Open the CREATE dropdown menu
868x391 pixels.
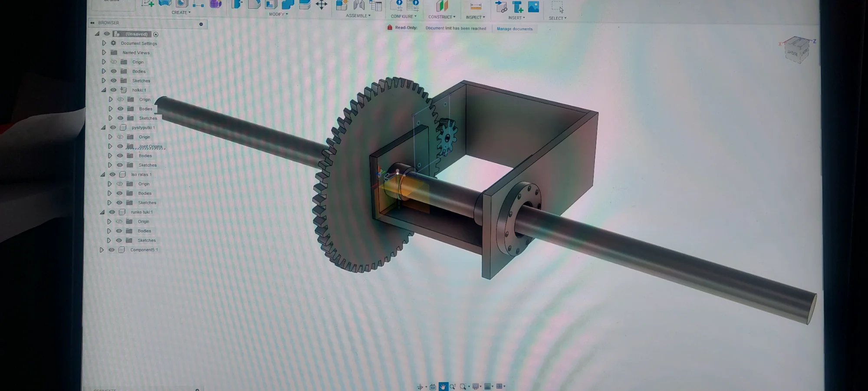coord(181,13)
